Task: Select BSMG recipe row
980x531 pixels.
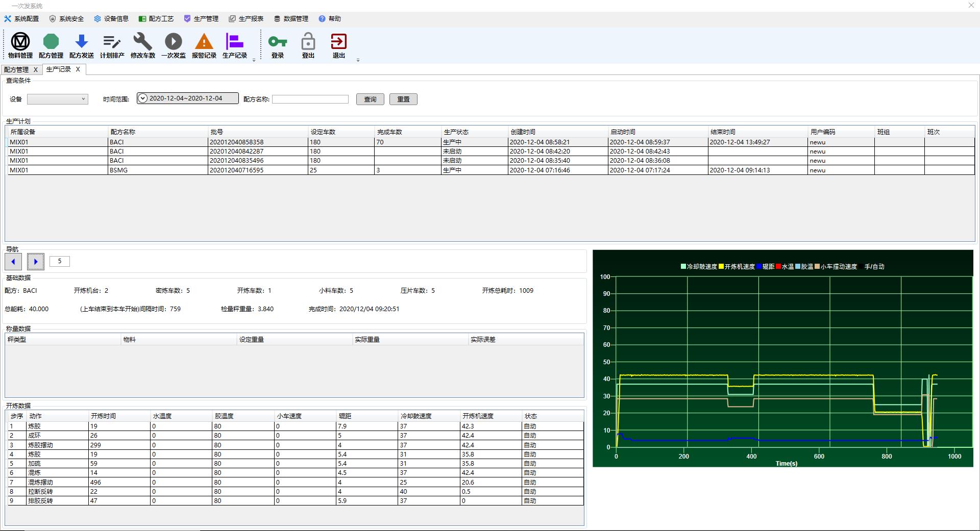Action: click(x=491, y=170)
